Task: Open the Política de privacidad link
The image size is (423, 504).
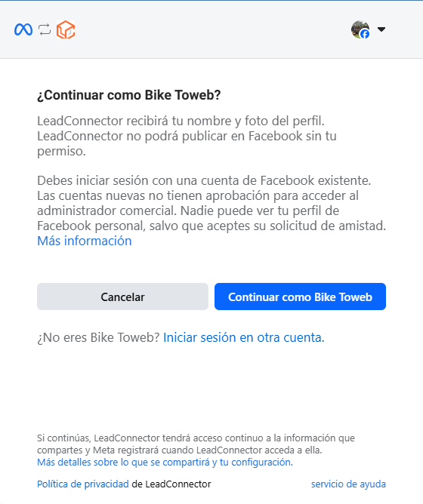Action: pyautogui.click(x=83, y=484)
